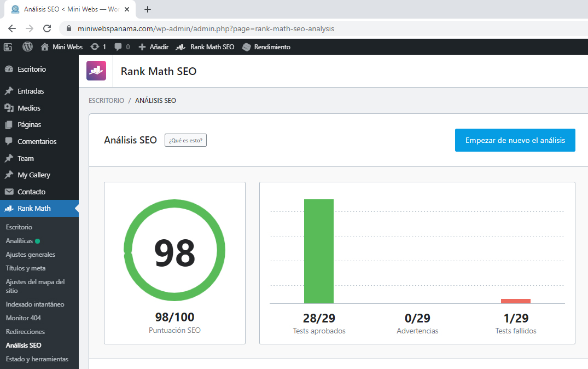
Task: Go to Entradas in the sidebar
Action: pos(31,91)
